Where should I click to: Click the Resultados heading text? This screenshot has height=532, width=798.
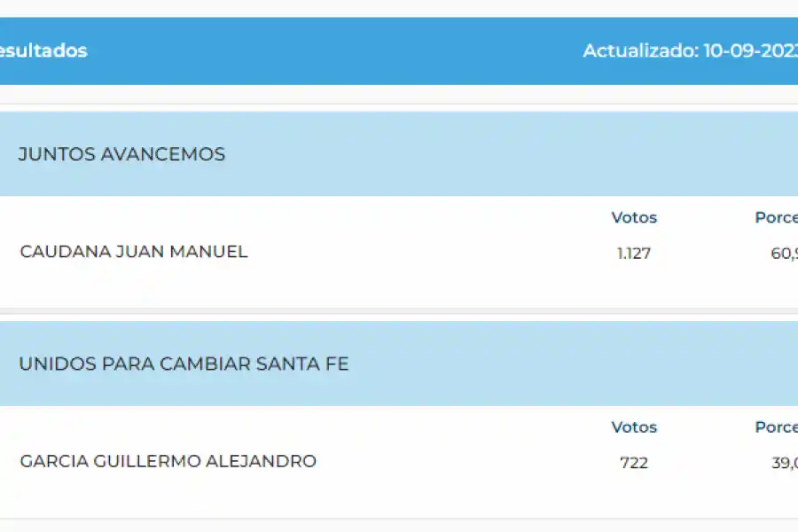coord(43,51)
